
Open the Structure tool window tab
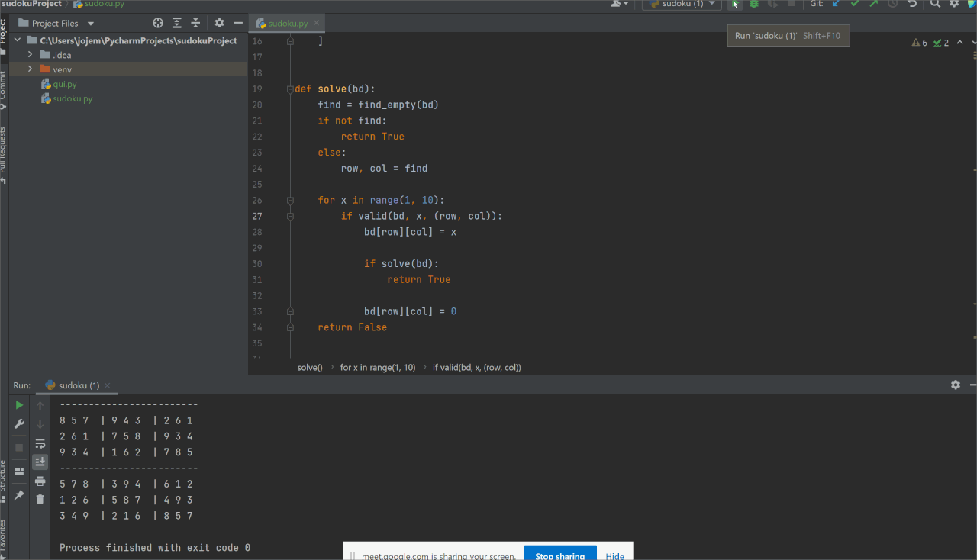pyautogui.click(x=5, y=473)
